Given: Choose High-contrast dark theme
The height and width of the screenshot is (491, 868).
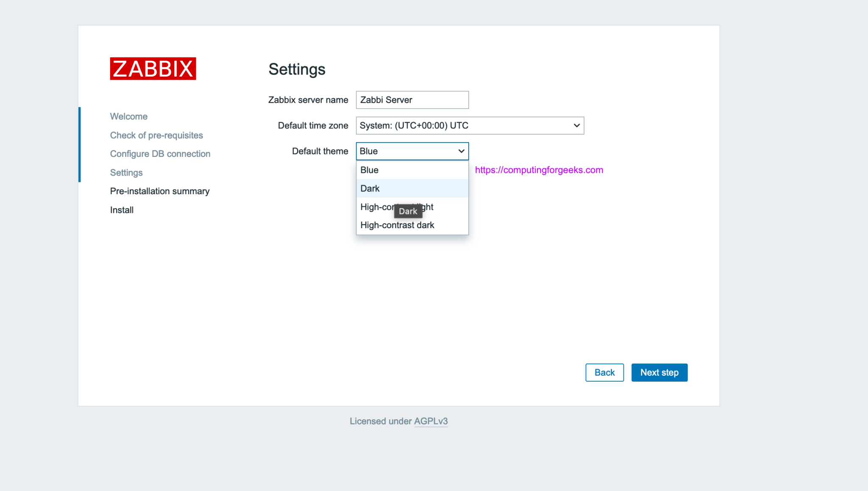Looking at the screenshot, I should (397, 225).
